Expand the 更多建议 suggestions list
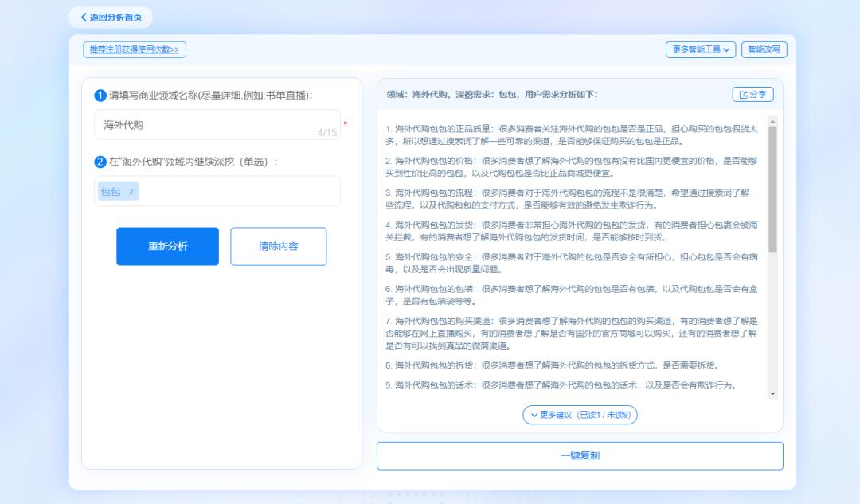 click(x=580, y=416)
